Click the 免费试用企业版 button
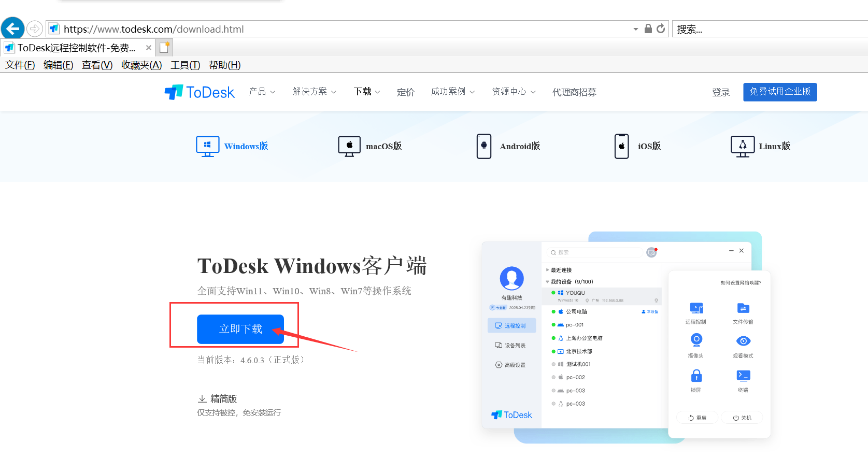 (780, 92)
